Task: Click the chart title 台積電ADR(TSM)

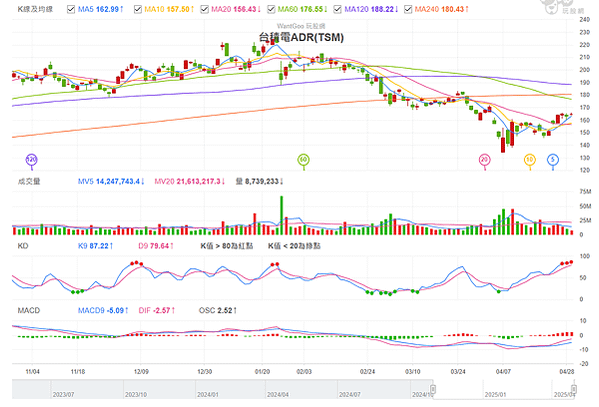Action: [x=301, y=37]
